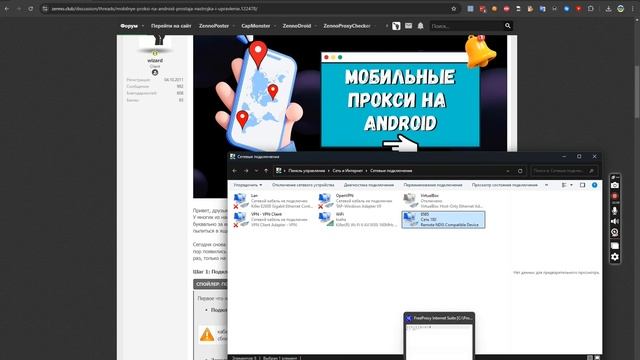
Task: Click Сетевые подключения in the breadcrumb path
Action: (391, 171)
